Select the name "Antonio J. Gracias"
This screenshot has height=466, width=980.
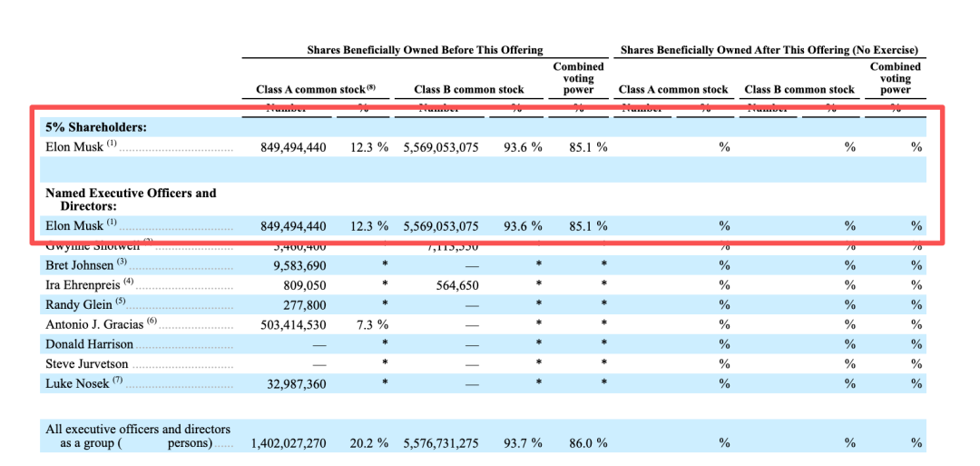(94, 324)
